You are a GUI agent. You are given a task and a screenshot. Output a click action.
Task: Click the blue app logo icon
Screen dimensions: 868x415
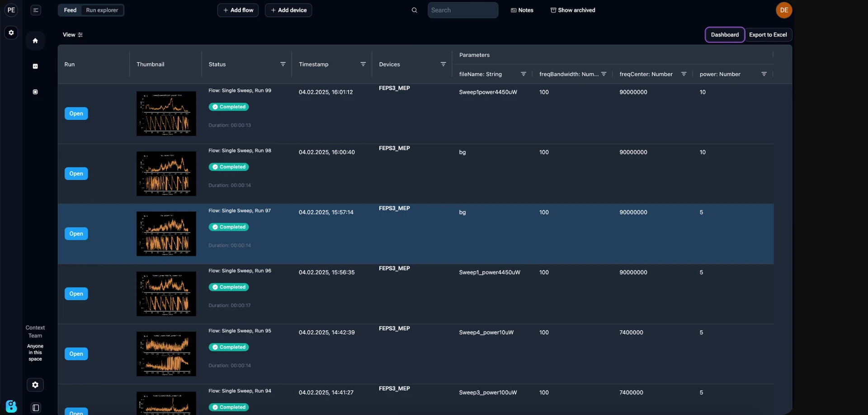(11, 406)
